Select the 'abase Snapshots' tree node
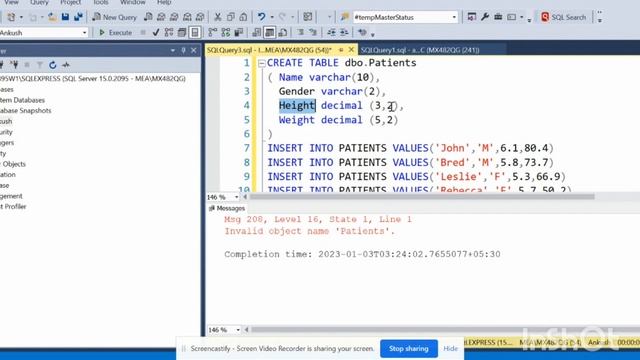Image resolution: width=640 pixels, height=360 pixels. point(26,111)
